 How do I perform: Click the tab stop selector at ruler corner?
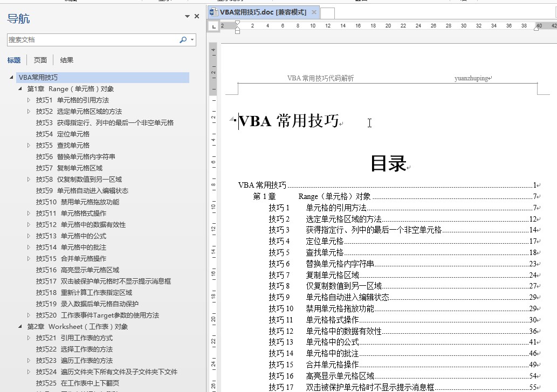coord(214,26)
